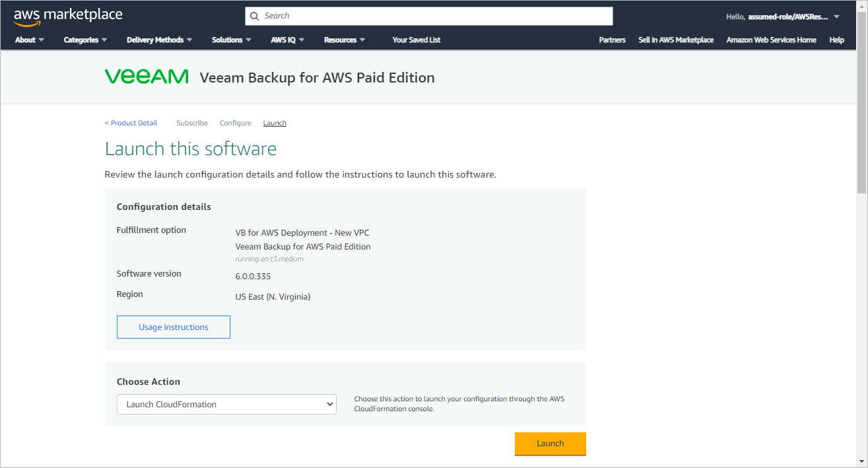The image size is (868, 468).
Task: Click the orange Launch button
Action: pyautogui.click(x=551, y=444)
